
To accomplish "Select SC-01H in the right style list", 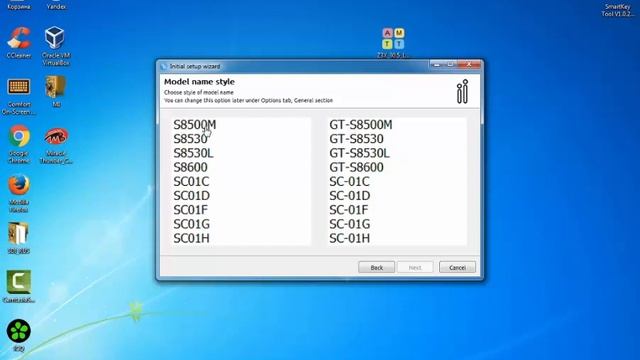I will [x=350, y=238].
